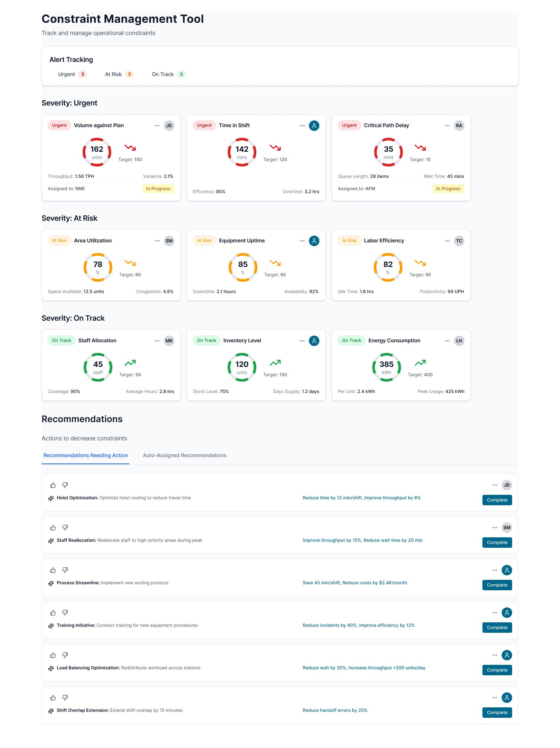Click In Progress badge on Volume against Plan
This screenshot has width=560, height=748.
(158, 189)
